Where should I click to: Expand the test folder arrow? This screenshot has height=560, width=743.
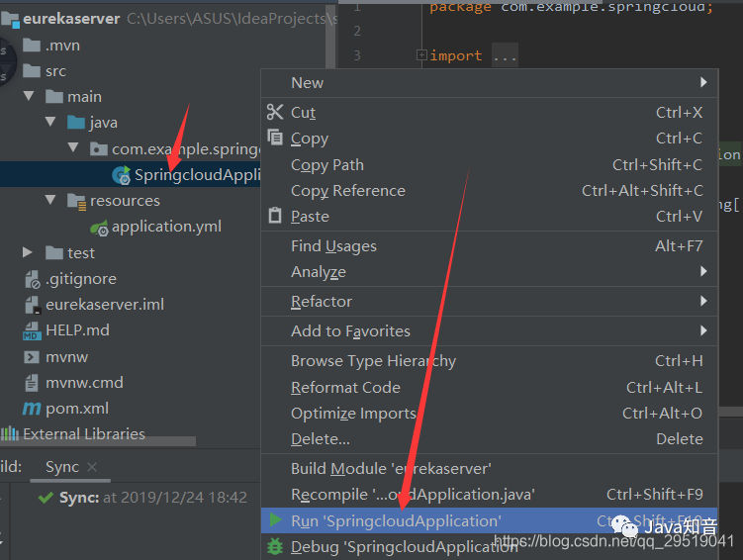tap(28, 252)
